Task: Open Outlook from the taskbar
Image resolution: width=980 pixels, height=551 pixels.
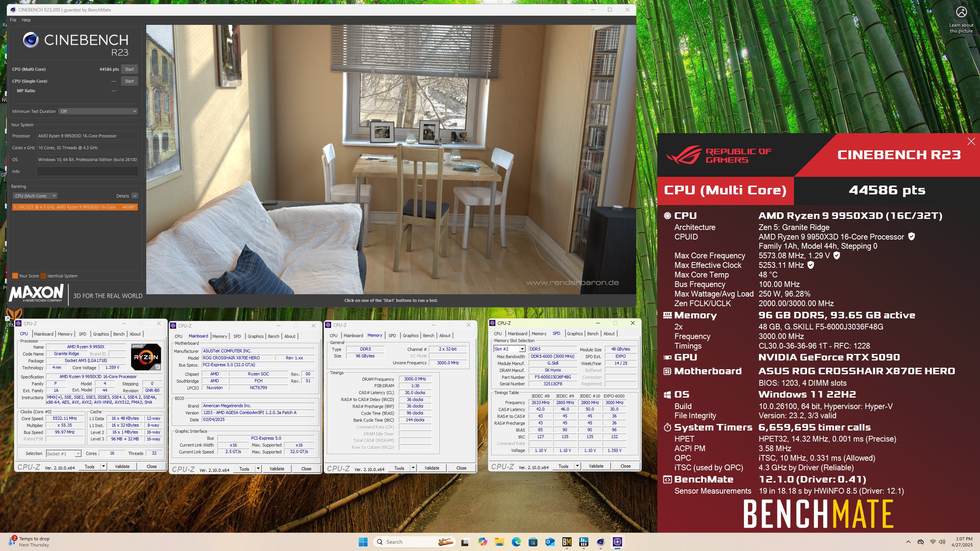Action: point(550,542)
